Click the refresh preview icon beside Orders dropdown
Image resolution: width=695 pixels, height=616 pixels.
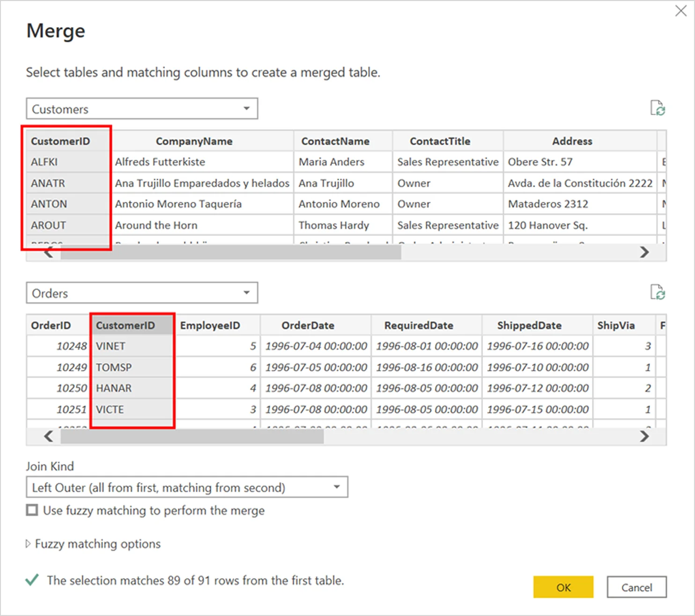click(658, 292)
